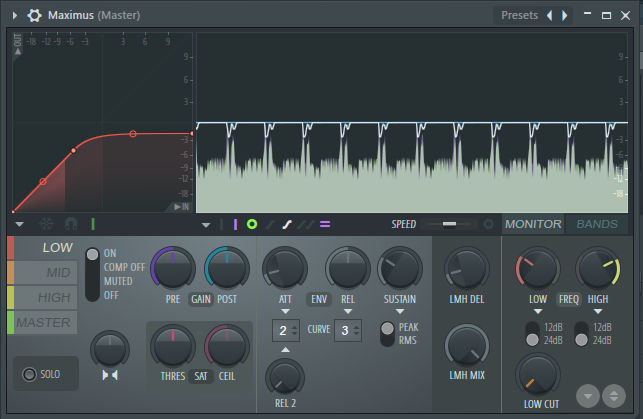
Task: Click the REL 2 knob
Action: [285, 378]
